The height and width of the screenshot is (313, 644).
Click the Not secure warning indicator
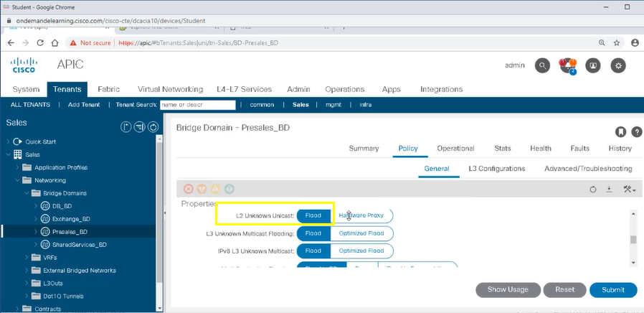click(x=90, y=43)
